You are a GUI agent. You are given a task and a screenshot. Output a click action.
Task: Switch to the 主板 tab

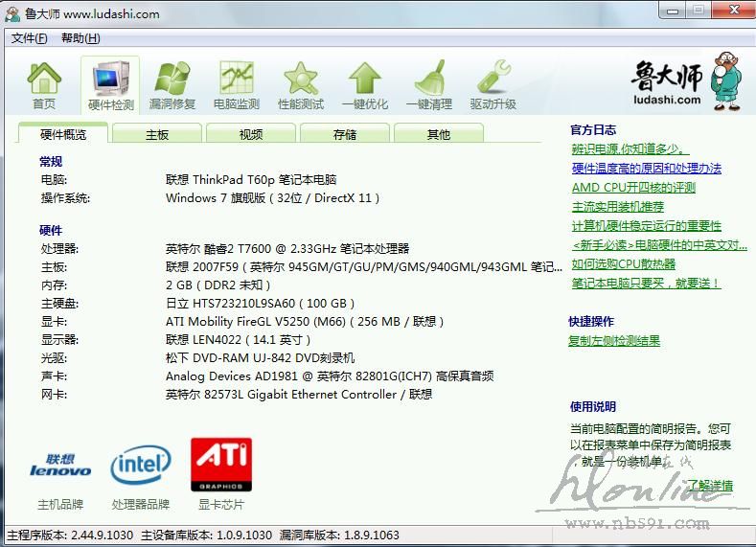(157, 135)
